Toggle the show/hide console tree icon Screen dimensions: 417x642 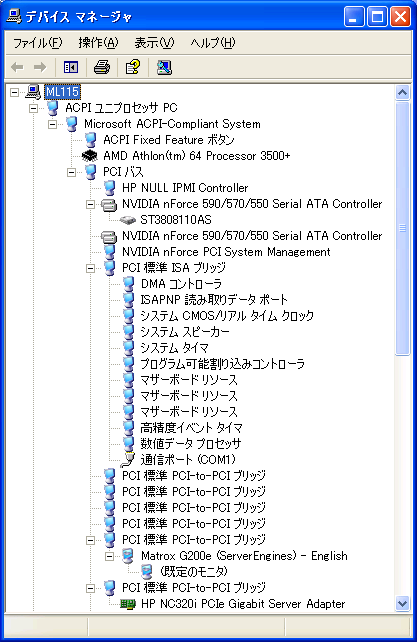pyautogui.click(x=70, y=67)
